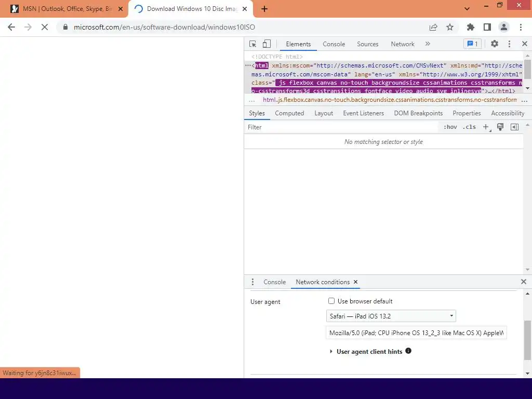The width and height of the screenshot is (532, 399).
Task: Open the profile avatar menu
Action: pos(504,27)
